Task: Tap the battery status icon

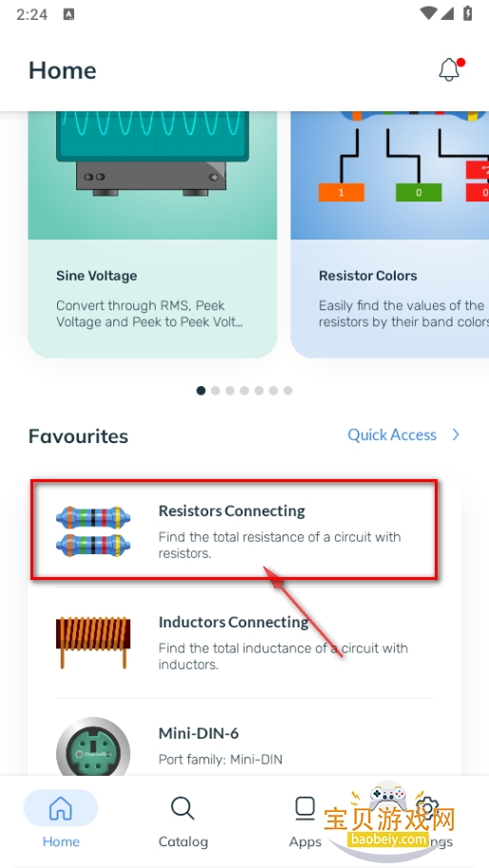Action: 468,13
